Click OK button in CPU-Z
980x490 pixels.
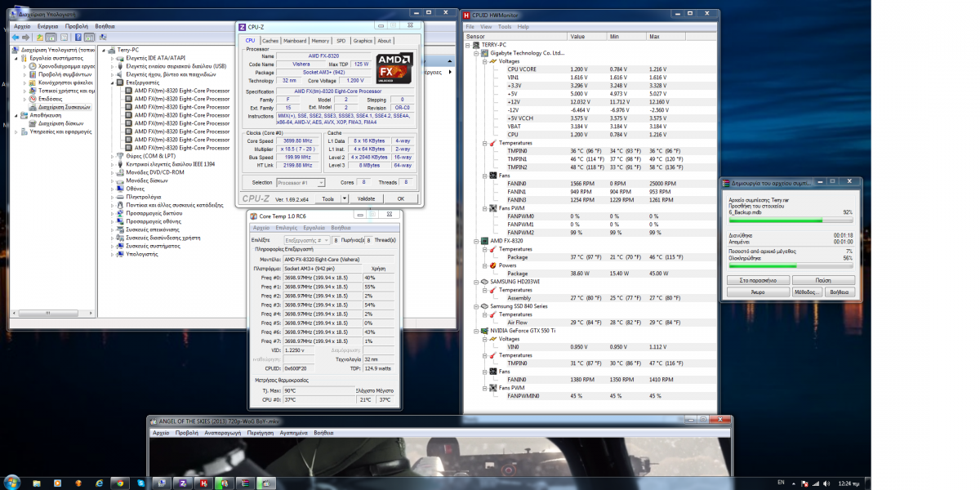[x=400, y=198]
